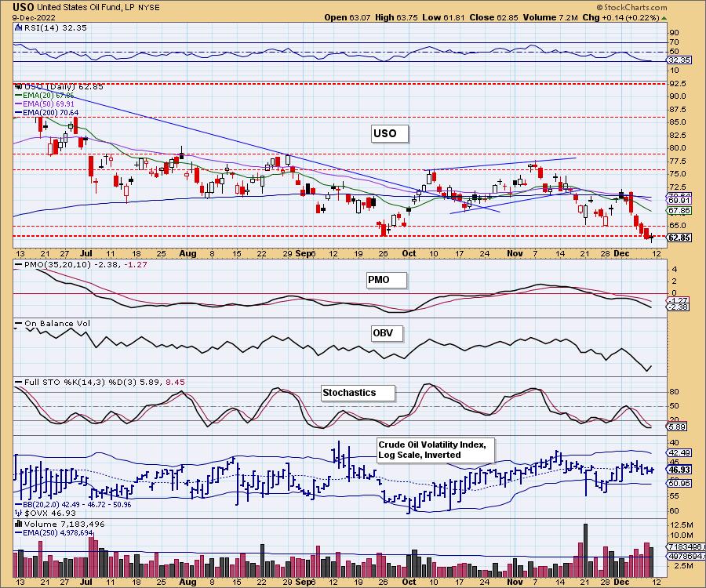
Task: Select the Low 61.81 value in the header
Action: tap(443, 18)
